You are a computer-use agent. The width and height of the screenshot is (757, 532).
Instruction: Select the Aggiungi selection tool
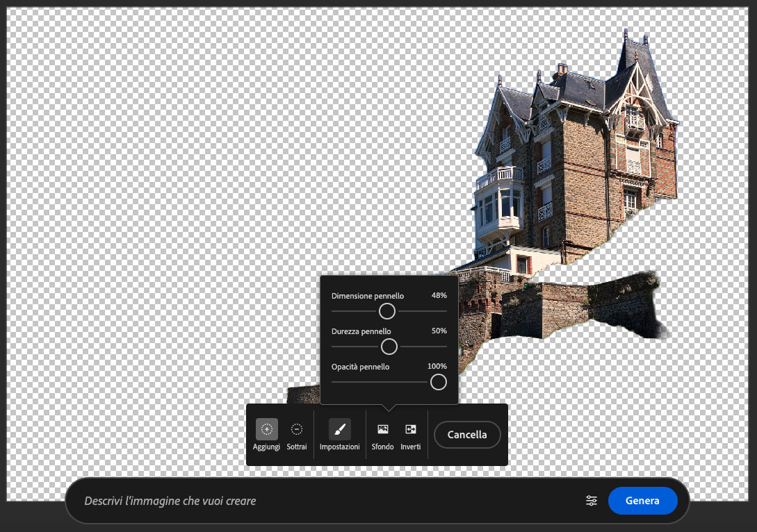click(267, 429)
